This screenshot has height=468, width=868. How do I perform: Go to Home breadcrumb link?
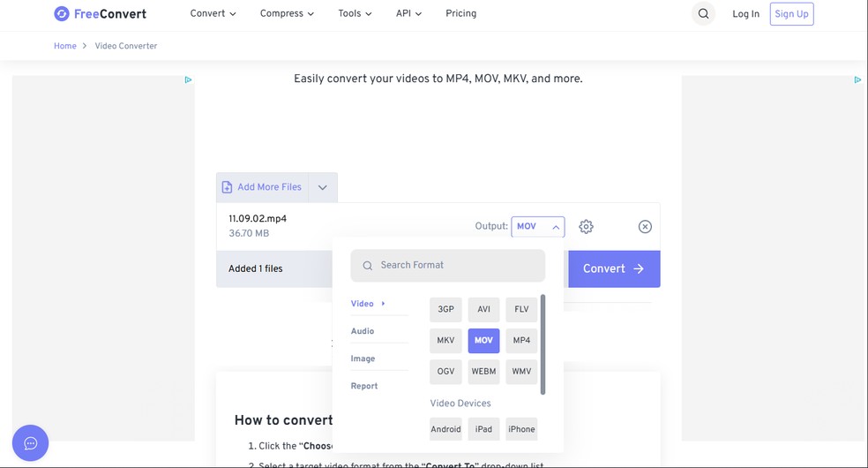64,46
